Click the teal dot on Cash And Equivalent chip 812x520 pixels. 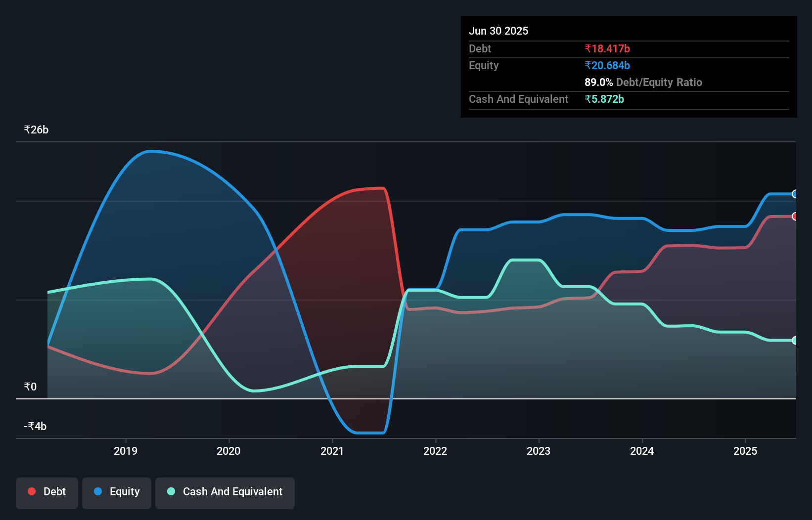170,491
